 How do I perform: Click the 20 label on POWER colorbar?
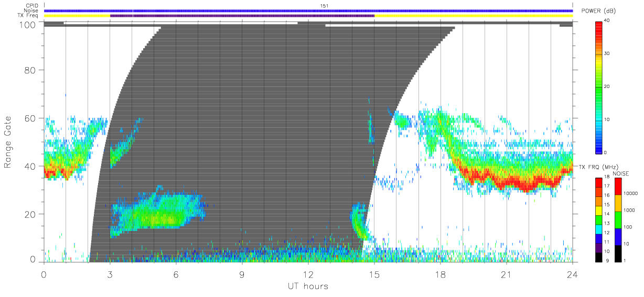[x=607, y=86]
